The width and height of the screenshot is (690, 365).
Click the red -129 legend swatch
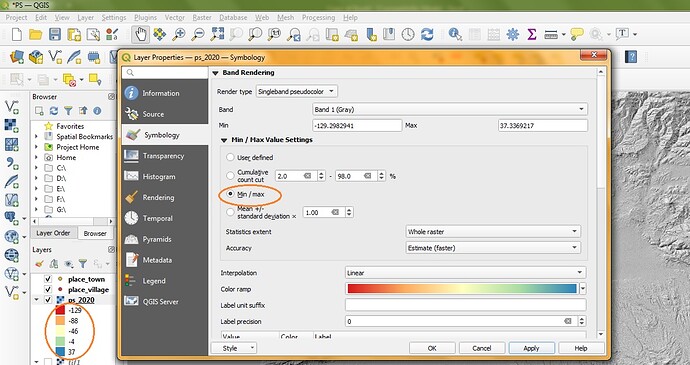click(60, 310)
